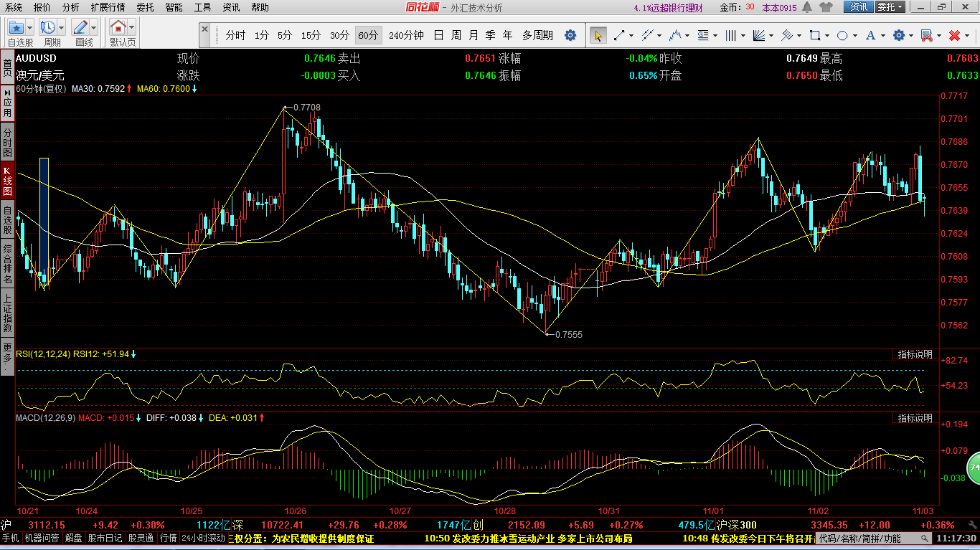Viewport: 980px width, 550px height.
Task: Pick the ellipse shape drawing tool
Action: [x=842, y=35]
